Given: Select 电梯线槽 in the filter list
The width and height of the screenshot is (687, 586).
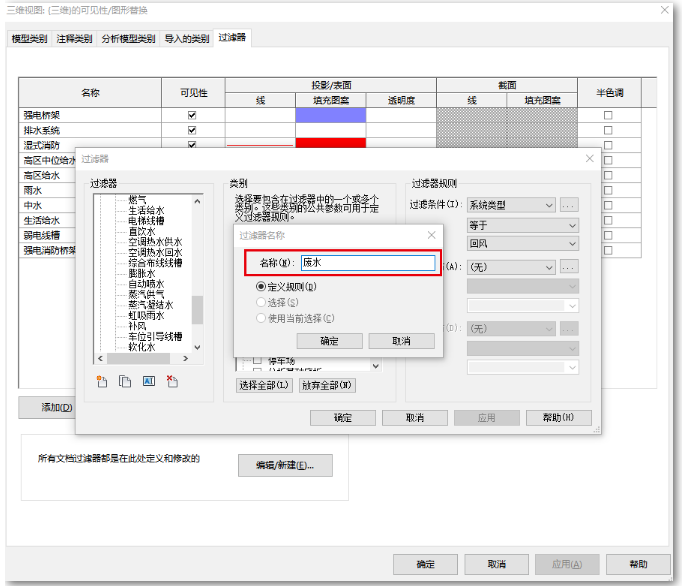Looking at the screenshot, I should (146, 221).
